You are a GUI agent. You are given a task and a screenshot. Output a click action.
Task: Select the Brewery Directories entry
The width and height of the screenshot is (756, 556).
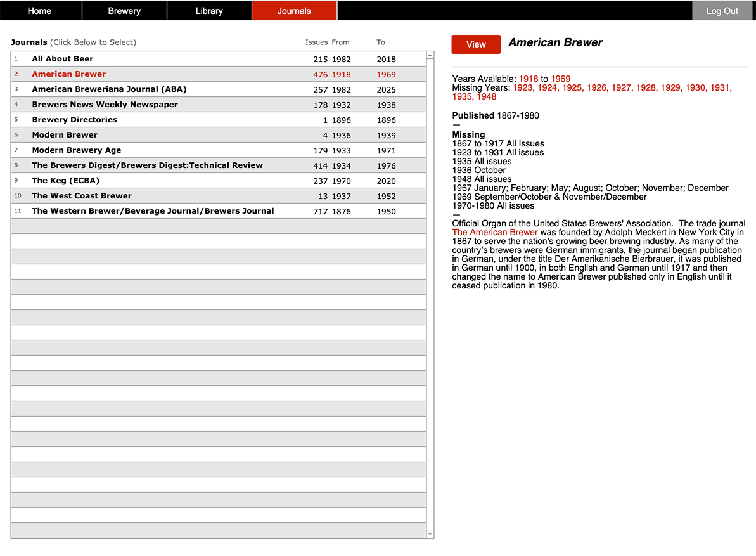(74, 119)
